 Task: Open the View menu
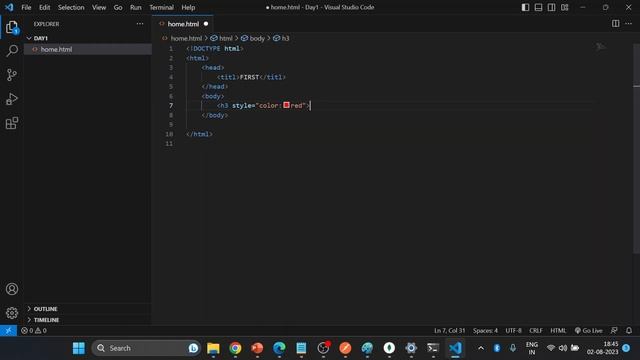tap(99, 7)
